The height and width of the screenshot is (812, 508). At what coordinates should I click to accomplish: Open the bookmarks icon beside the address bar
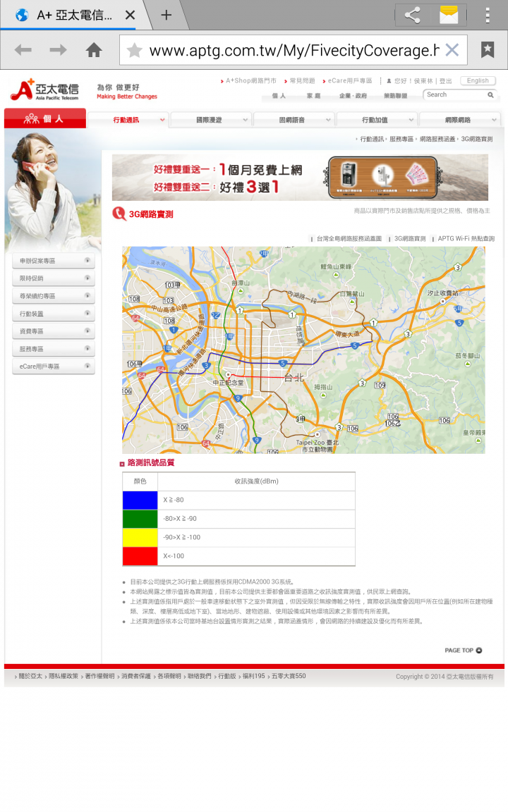(488, 50)
